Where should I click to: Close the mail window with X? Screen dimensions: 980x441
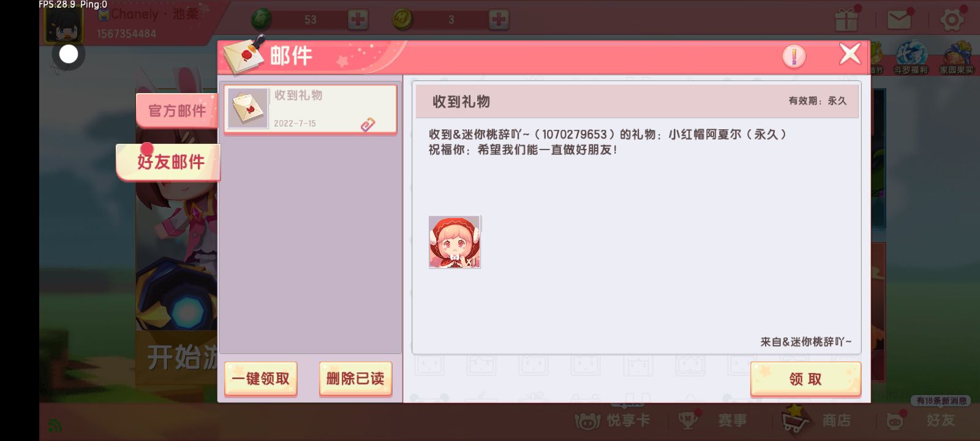point(850,54)
